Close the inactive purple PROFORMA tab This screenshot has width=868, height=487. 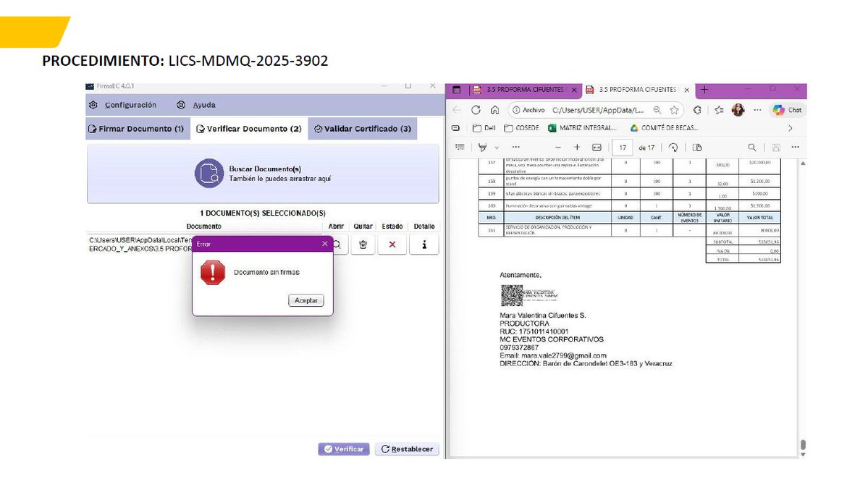click(x=574, y=90)
